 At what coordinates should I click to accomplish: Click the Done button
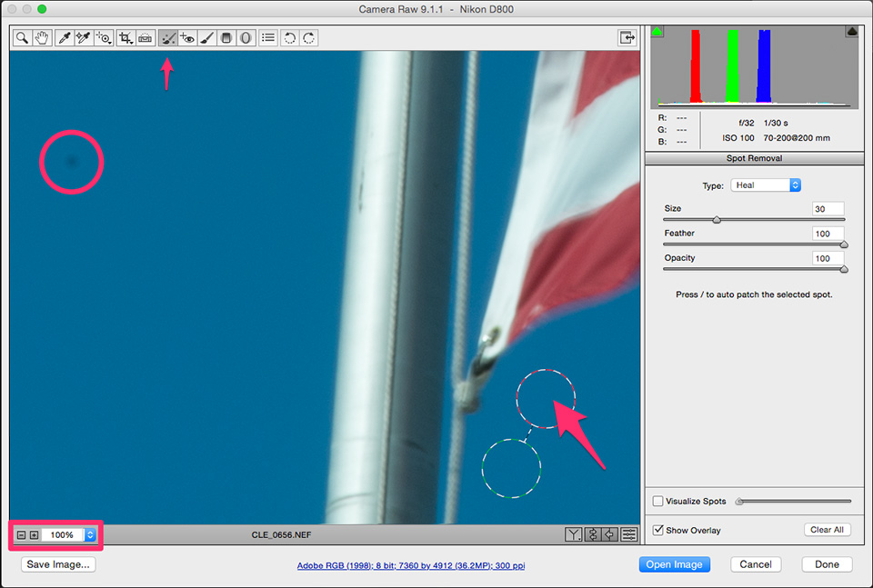(827, 564)
